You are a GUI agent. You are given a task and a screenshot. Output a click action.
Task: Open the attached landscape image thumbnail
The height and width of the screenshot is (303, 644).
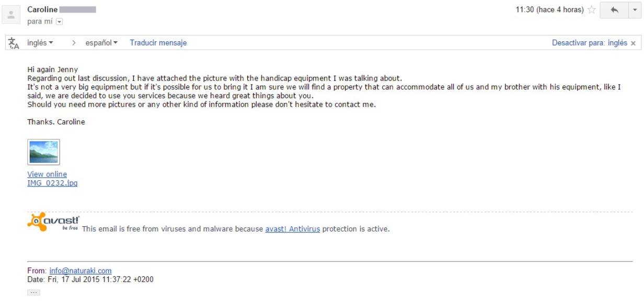[43, 152]
